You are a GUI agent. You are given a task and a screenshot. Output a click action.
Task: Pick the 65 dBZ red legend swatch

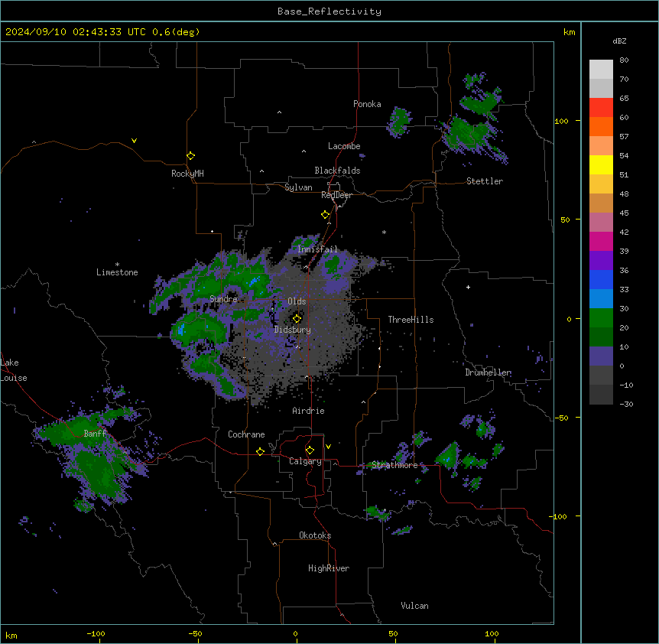[601, 107]
